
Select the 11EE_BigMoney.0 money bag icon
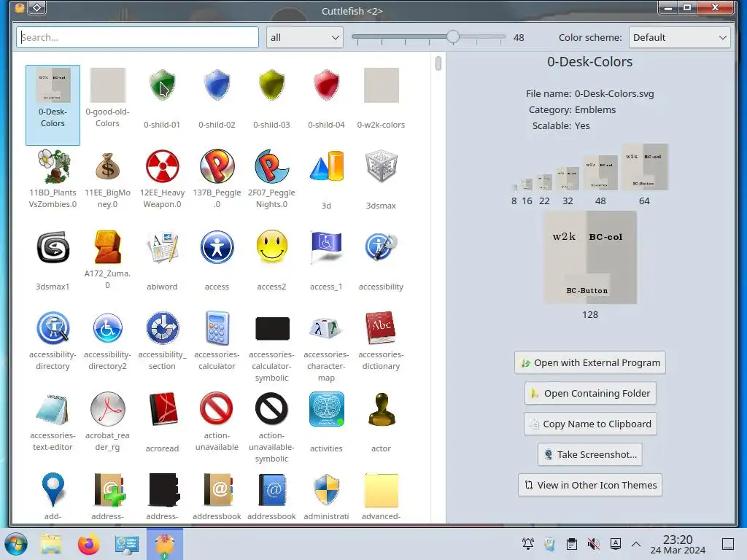click(108, 166)
